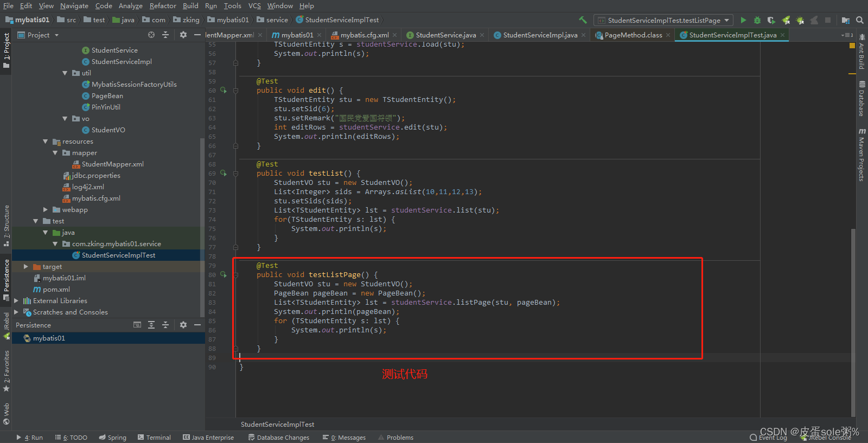Close the StudentService.java tab
The image size is (868, 443).
[482, 35]
